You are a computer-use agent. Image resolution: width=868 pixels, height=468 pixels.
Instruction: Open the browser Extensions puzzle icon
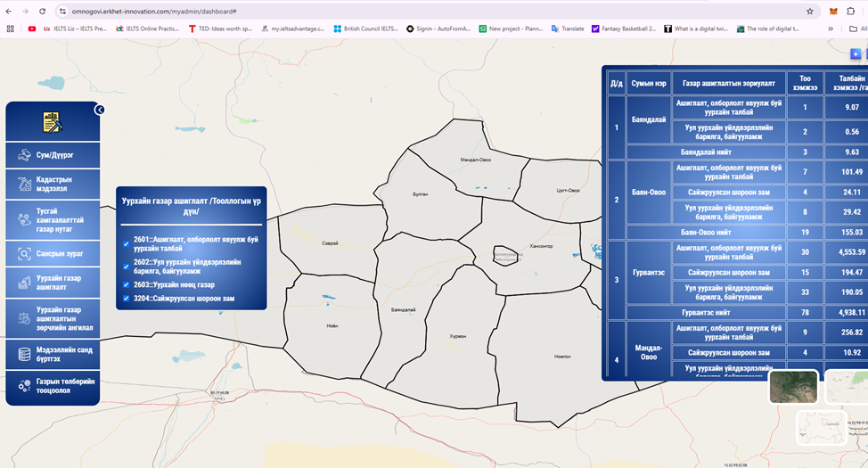click(x=851, y=12)
